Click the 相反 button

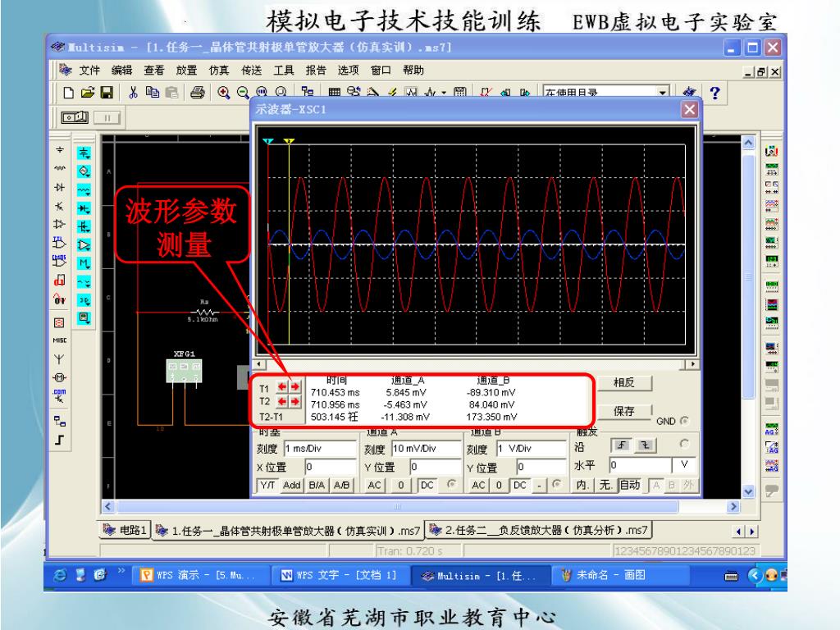[x=624, y=382]
